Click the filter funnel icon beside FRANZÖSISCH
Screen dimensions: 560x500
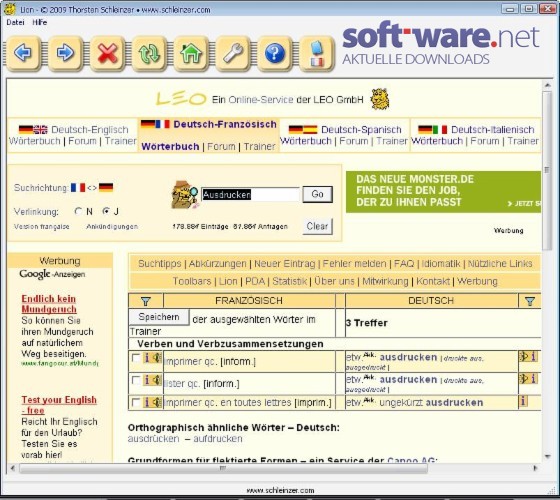pos(146,301)
